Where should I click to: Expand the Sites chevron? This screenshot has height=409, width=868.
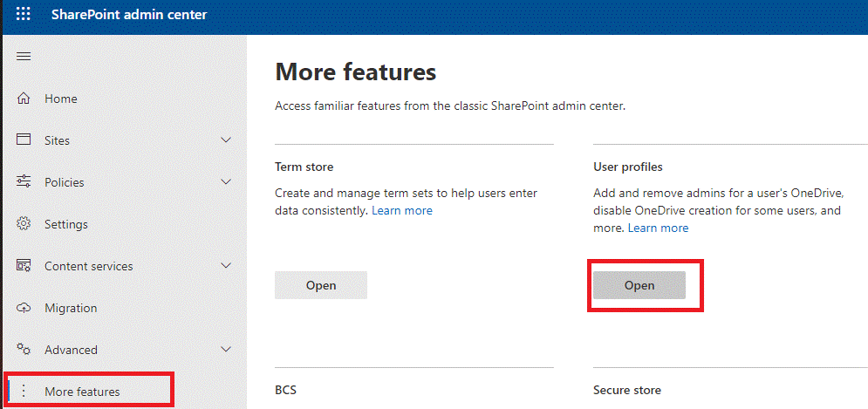pos(226,140)
